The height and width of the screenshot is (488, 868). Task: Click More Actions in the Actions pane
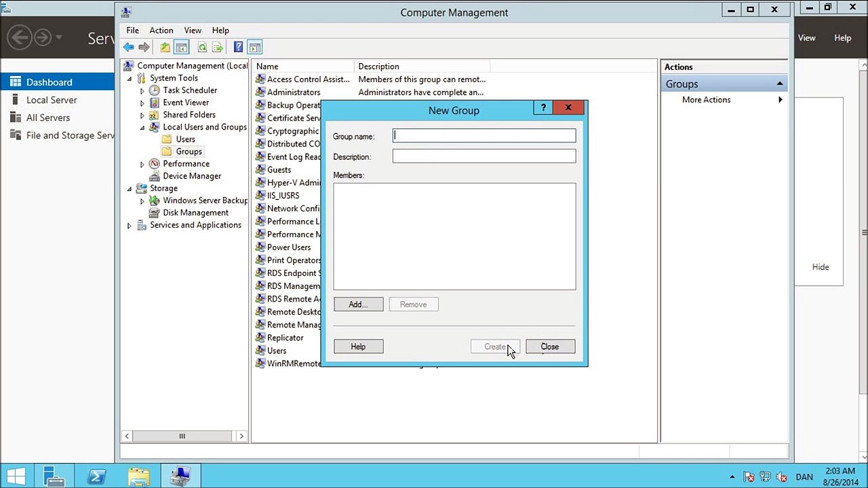[x=707, y=100]
